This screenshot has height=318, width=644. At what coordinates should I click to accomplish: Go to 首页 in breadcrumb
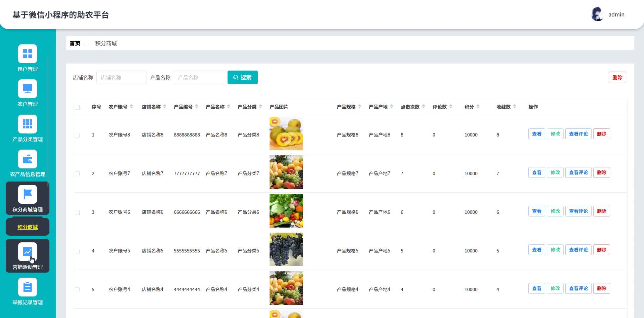coord(75,43)
